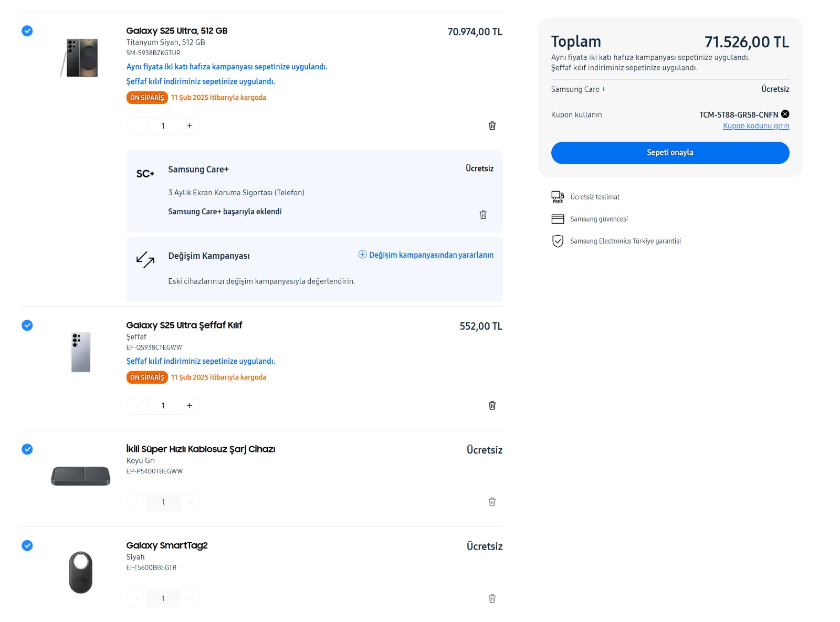Click the Galaxy SmartTag2 product image
840x622 pixels.
[81, 572]
